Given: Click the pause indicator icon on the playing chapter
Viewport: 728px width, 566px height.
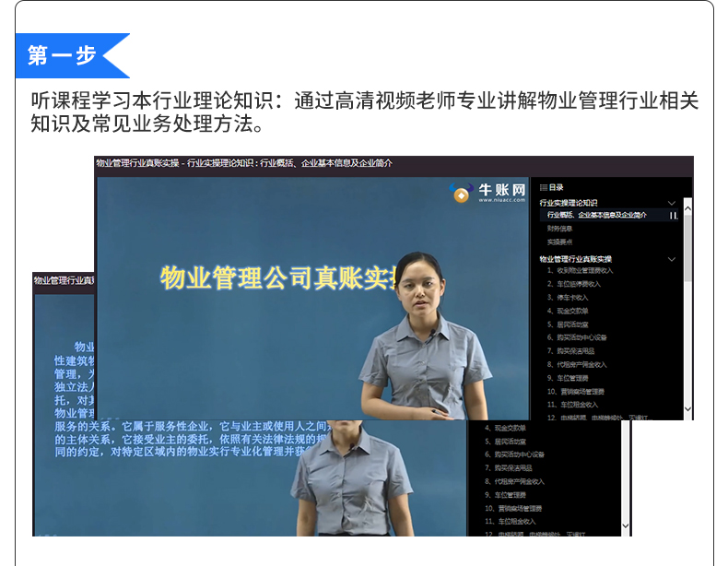Looking at the screenshot, I should click(x=674, y=216).
